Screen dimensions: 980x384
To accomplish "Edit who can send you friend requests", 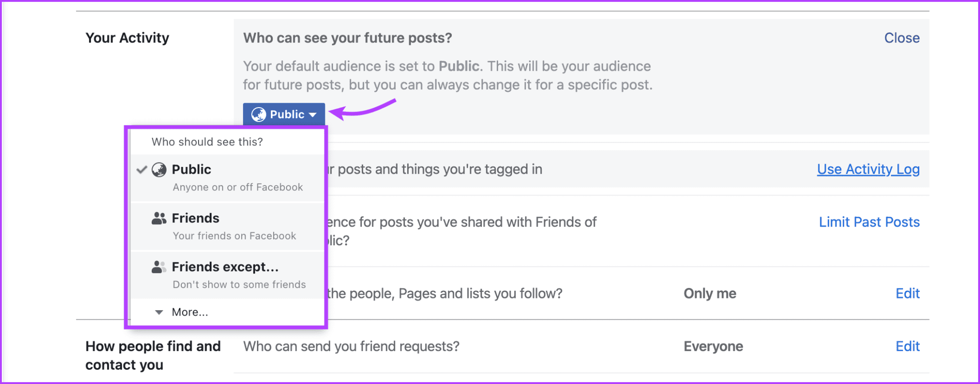I will pyautogui.click(x=907, y=346).
